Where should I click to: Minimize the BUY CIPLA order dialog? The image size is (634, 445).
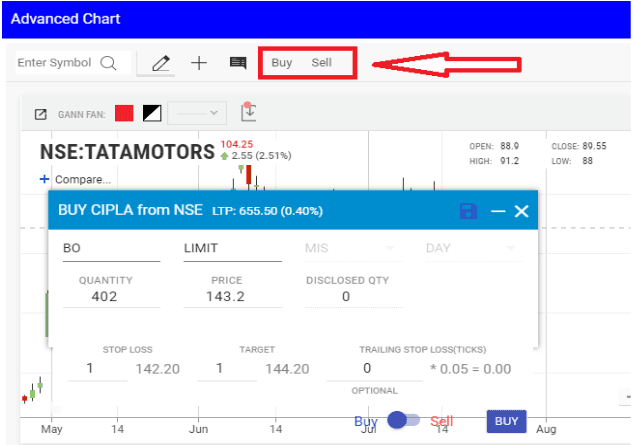[498, 211]
